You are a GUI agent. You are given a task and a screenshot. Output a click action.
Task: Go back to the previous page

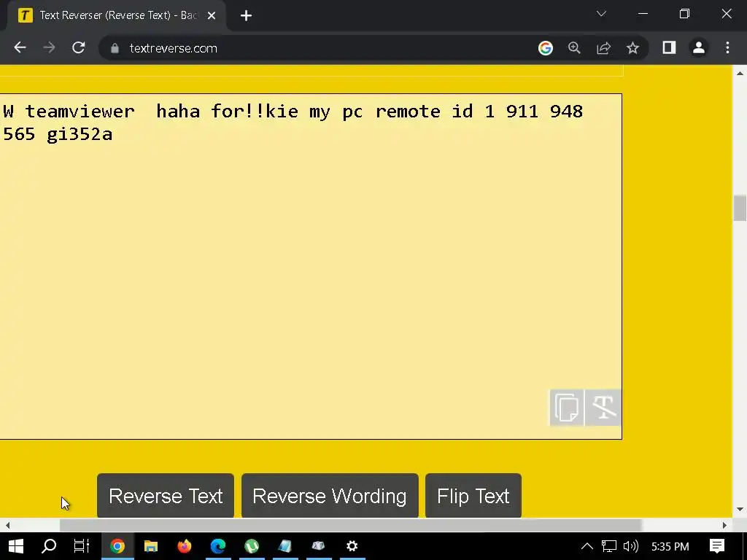point(20,47)
